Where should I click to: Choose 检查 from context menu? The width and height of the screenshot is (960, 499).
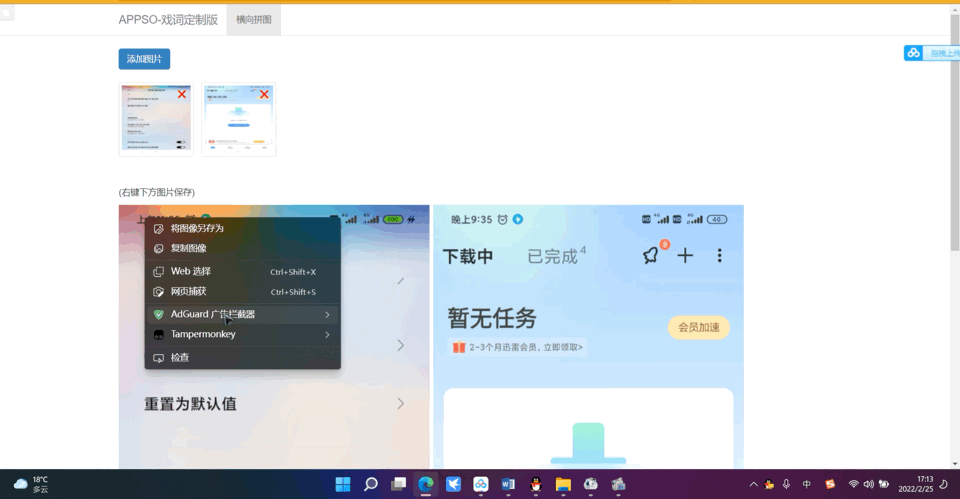(242, 358)
